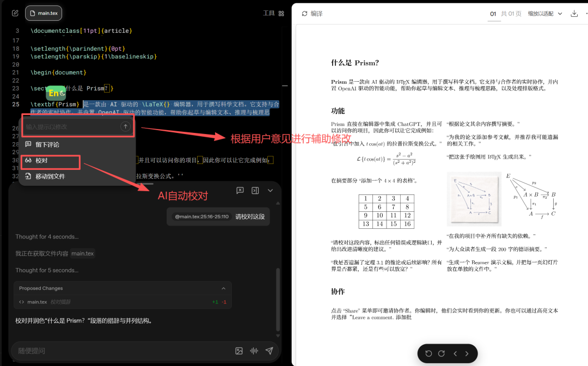This screenshot has height=366, width=588.
Task: Click the main.tex chip after 我正在获取文件内容
Action: pos(83,253)
